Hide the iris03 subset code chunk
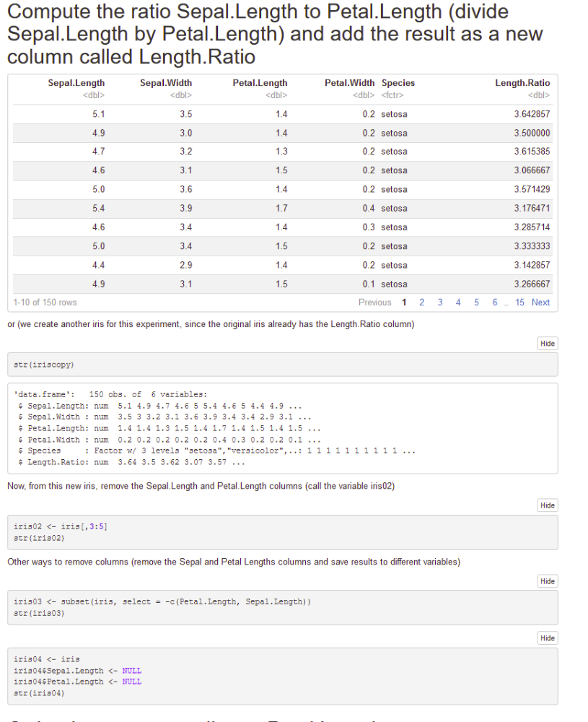Screen dimensions: 588x722 (x=548, y=581)
